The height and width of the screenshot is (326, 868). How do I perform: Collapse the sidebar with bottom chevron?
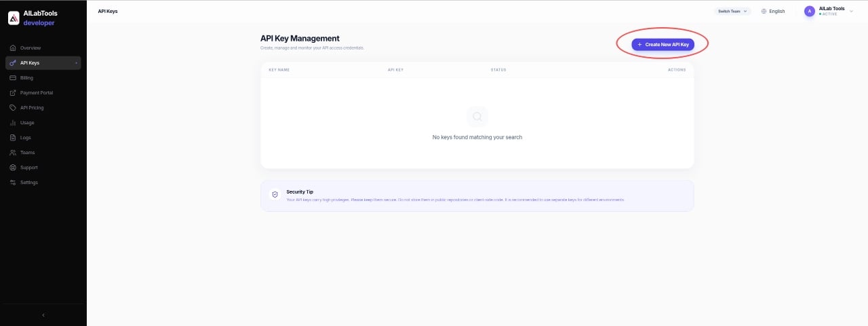tap(43, 315)
